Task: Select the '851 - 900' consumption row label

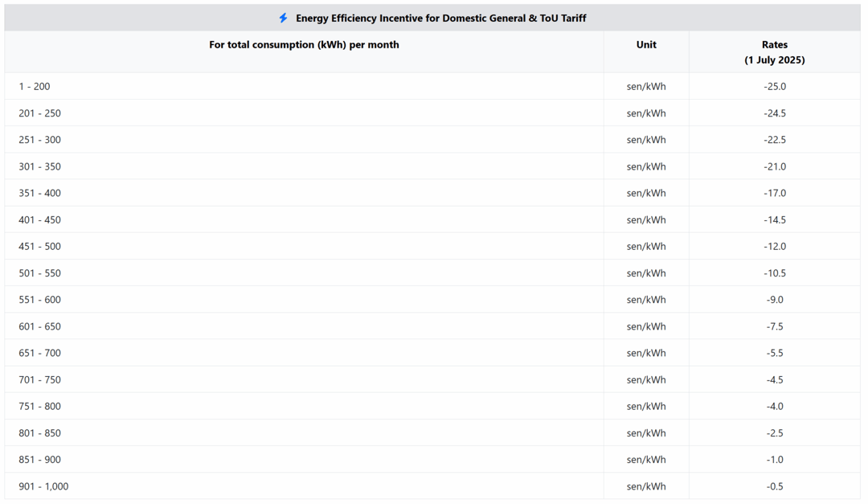Action: (40, 459)
